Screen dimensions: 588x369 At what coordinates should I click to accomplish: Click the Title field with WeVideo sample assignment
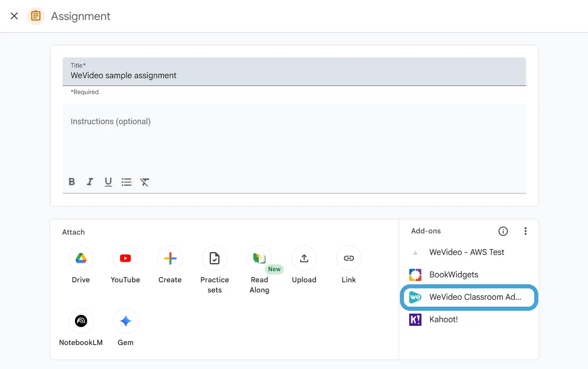click(294, 72)
